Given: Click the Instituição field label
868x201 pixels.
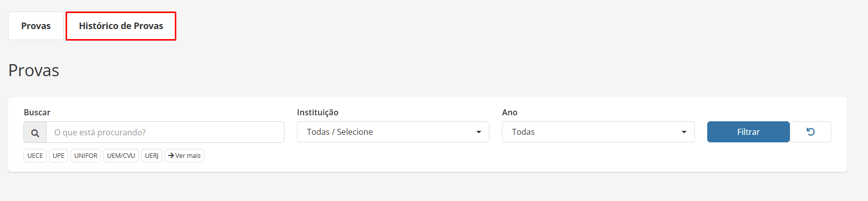Looking at the screenshot, I should point(318,112).
